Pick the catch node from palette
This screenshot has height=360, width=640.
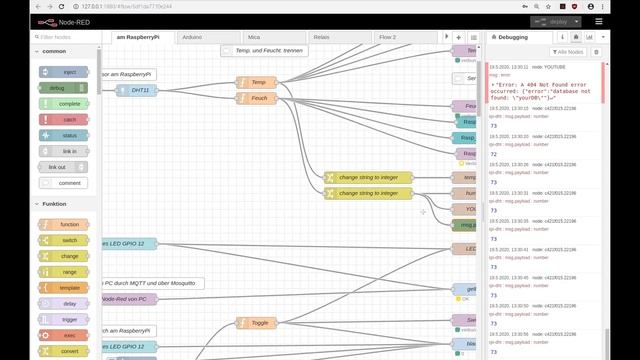tap(63, 120)
